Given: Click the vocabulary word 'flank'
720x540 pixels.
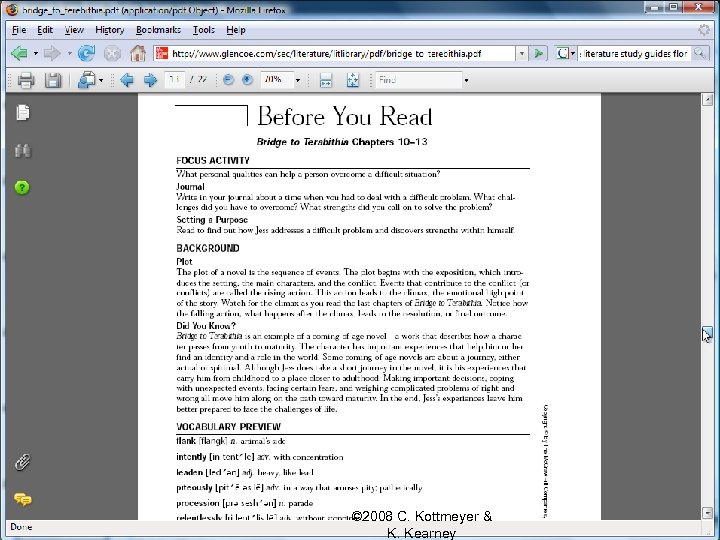Looking at the screenshot, I should pos(186,441).
